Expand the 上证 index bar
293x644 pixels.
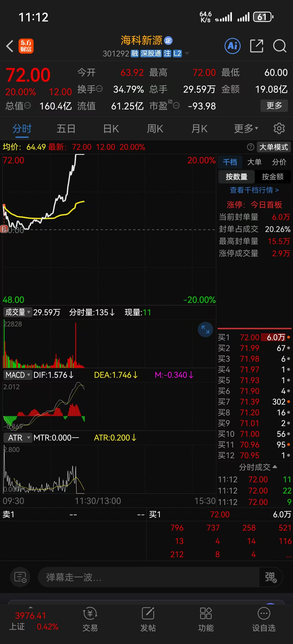31,608
